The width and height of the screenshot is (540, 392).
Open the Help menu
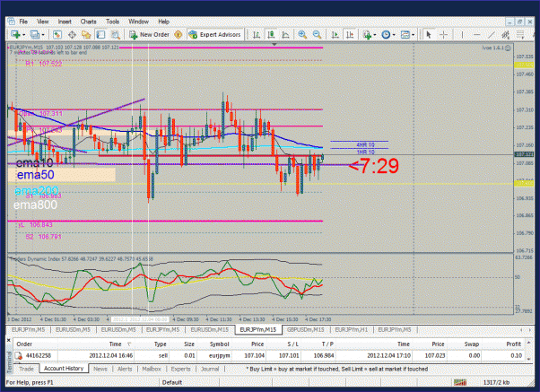(x=163, y=22)
